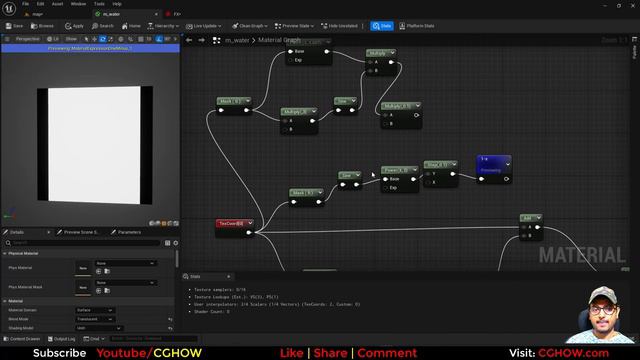This screenshot has height=360, width=640.
Task: Expand the Mask node near top left
Action: [x=248, y=101]
